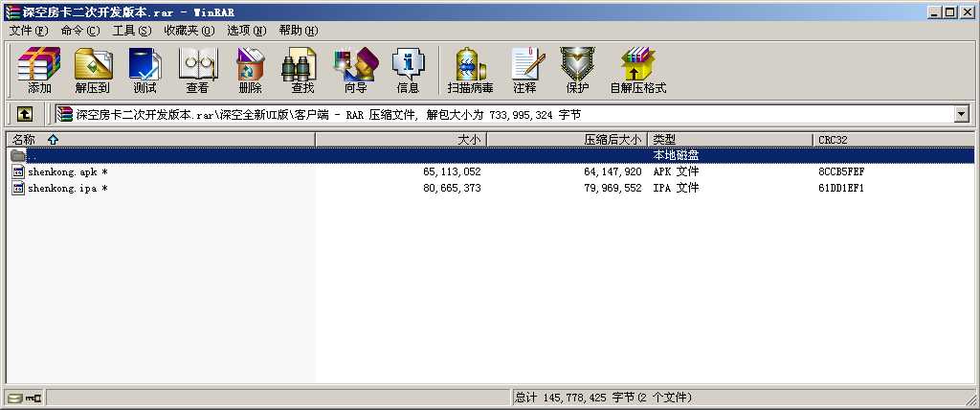This screenshot has height=410, width=980.
Task: Open the 选项(N) menu
Action: pyautogui.click(x=246, y=30)
